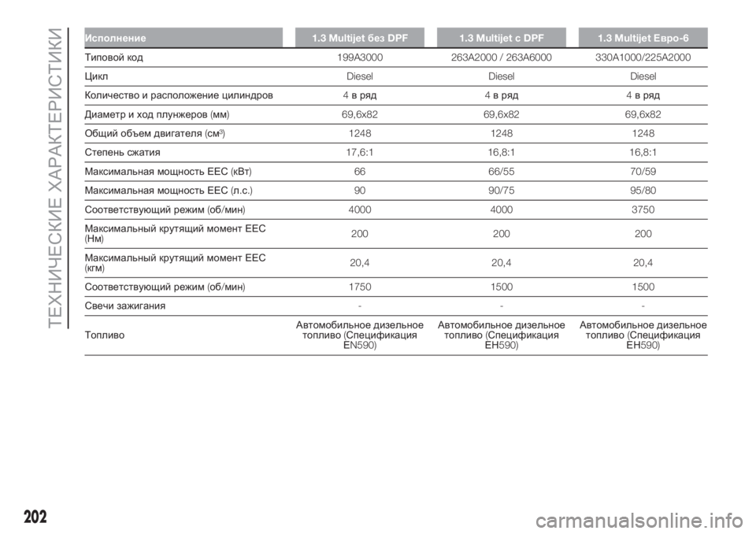Click the torque label ending in '(Нм)'

tap(176, 233)
